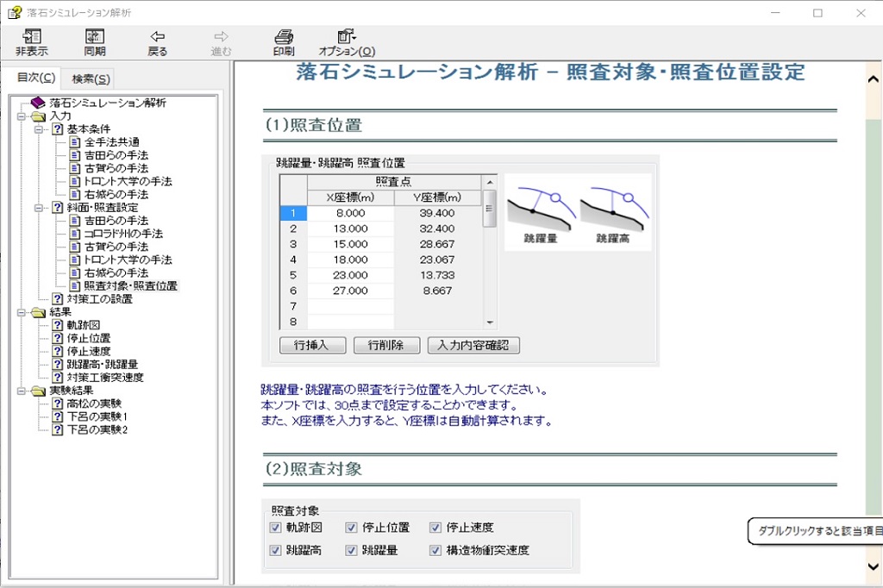
Task: Open トロント大学の手法 under 斜面・照査設定
Action: pyautogui.click(x=128, y=260)
